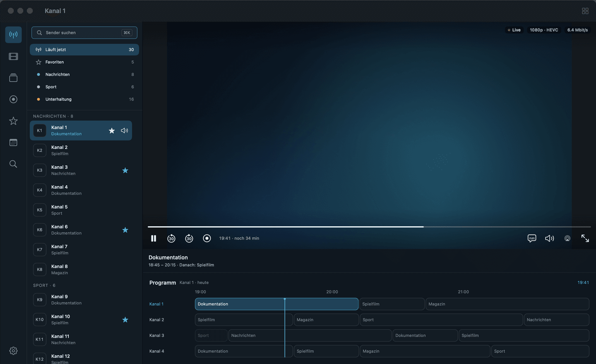Image resolution: width=596 pixels, height=364 pixels.
Task: Rewind 30 seconds
Action: [171, 238]
